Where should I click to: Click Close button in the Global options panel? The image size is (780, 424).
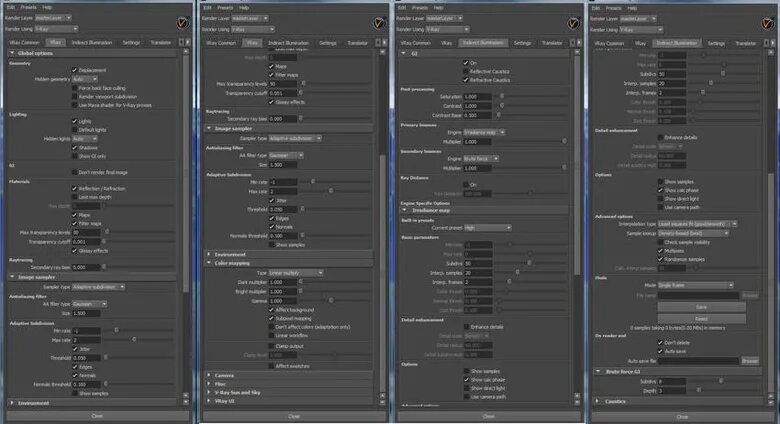click(98, 416)
